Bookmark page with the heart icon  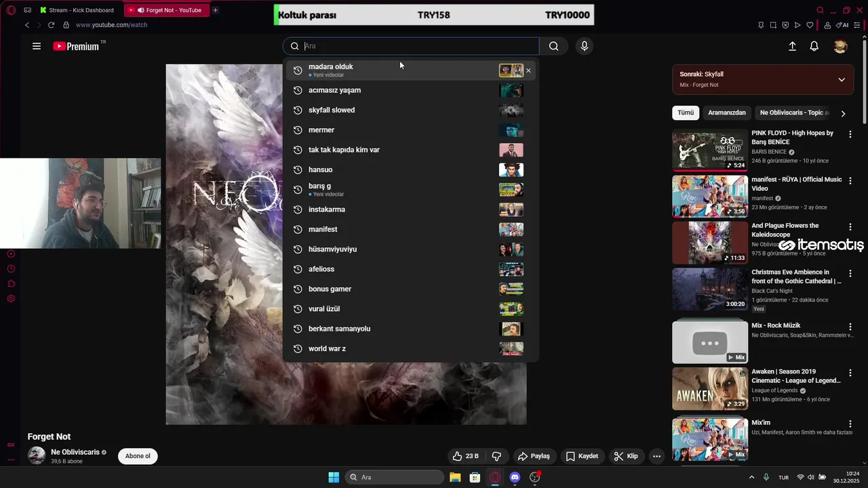click(810, 25)
